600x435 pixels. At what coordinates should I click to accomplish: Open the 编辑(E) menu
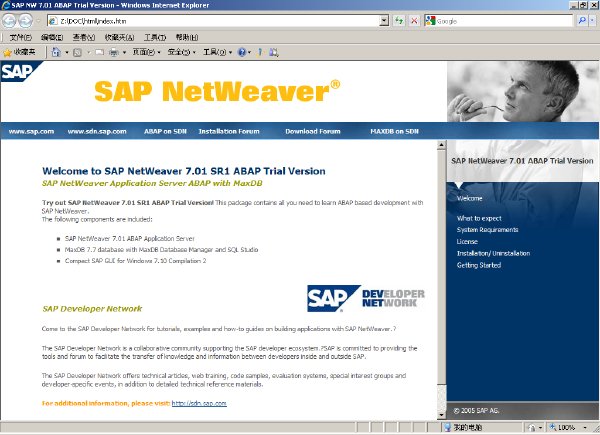click(x=52, y=37)
